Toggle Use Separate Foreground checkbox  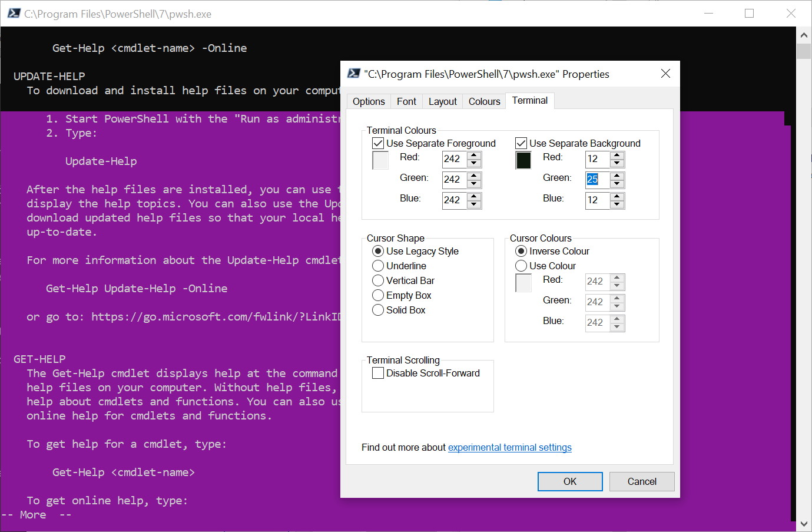tap(378, 143)
